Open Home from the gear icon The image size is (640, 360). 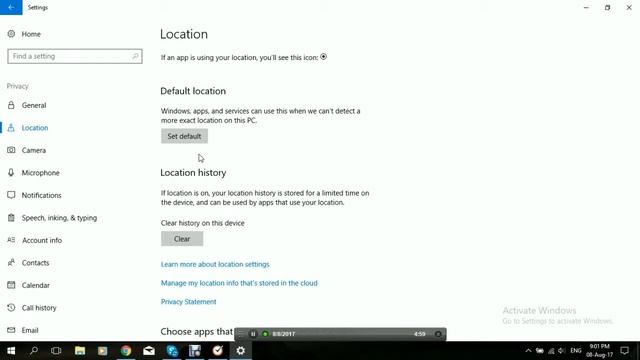coord(11,34)
